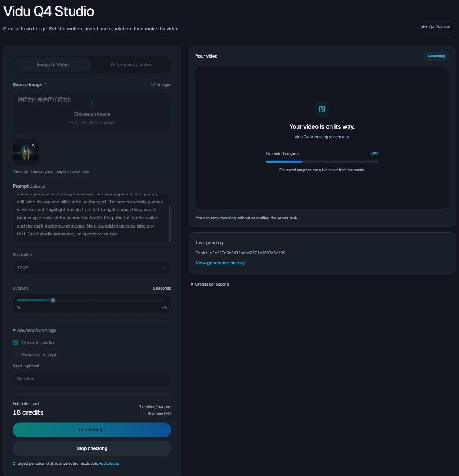Click the '3 credits / second' rate text
Viewport: 459px width, 476px height.
pos(155,407)
